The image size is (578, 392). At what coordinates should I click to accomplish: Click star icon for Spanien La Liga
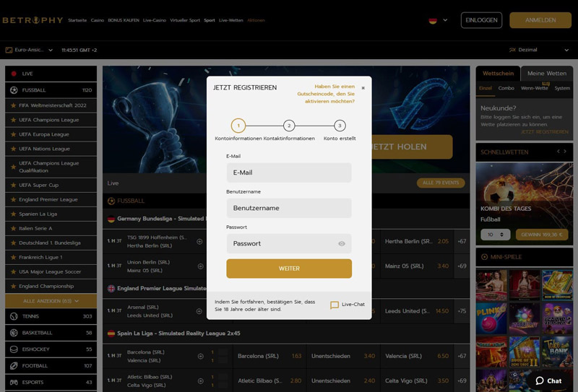(13, 214)
